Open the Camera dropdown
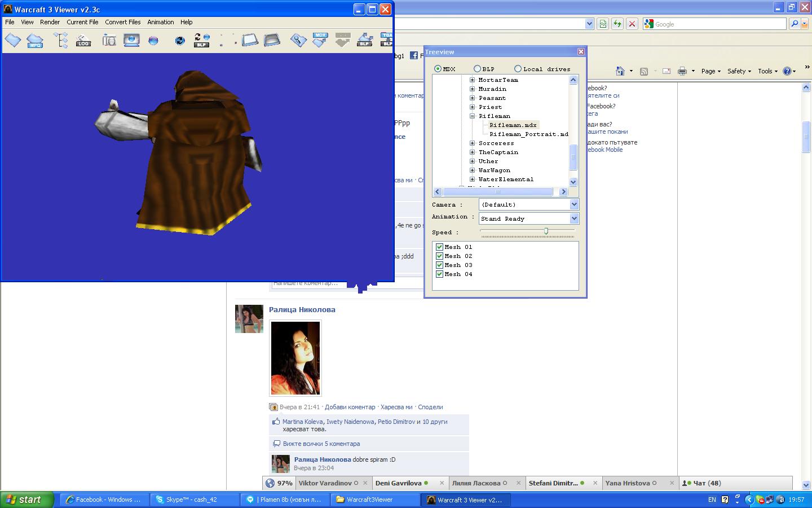Screen dimensions: 812x508 574,204
